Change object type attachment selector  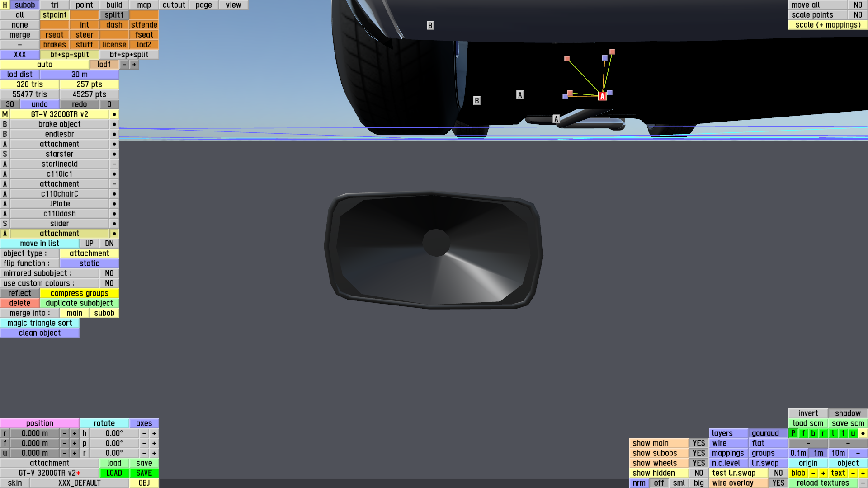[89, 253]
